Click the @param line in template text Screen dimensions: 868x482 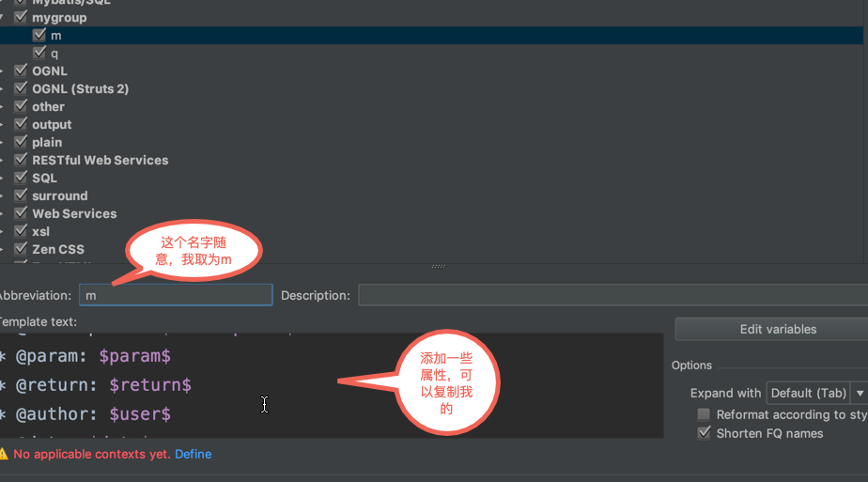point(85,356)
